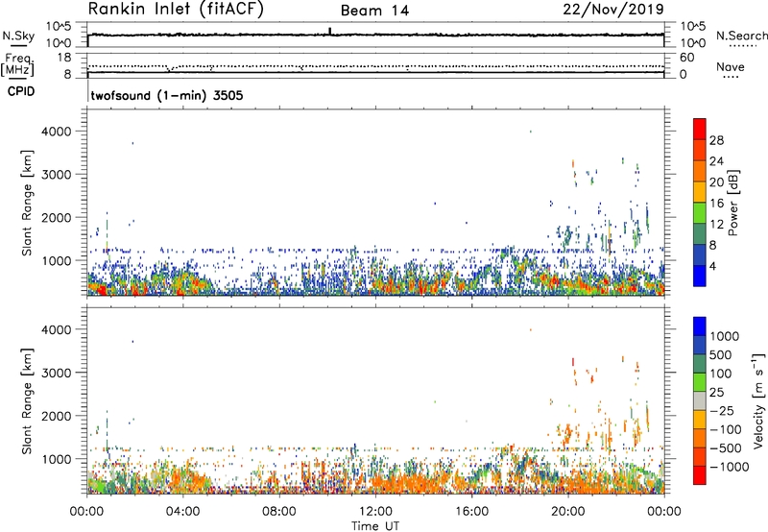This screenshot has height=532, width=768.
Task: Click the "N.Sky" legend label
Action: (18, 36)
